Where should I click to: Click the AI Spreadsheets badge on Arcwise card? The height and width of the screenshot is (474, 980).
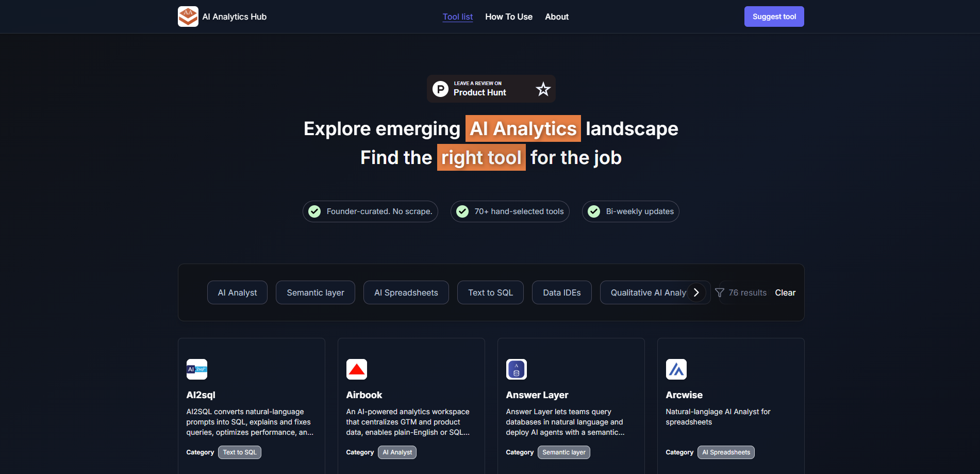726,452
